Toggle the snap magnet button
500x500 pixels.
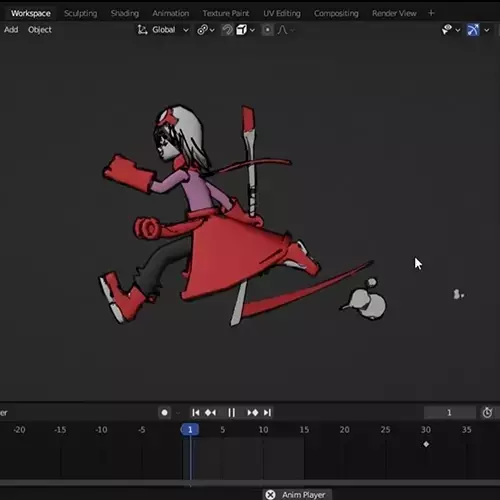tap(227, 30)
